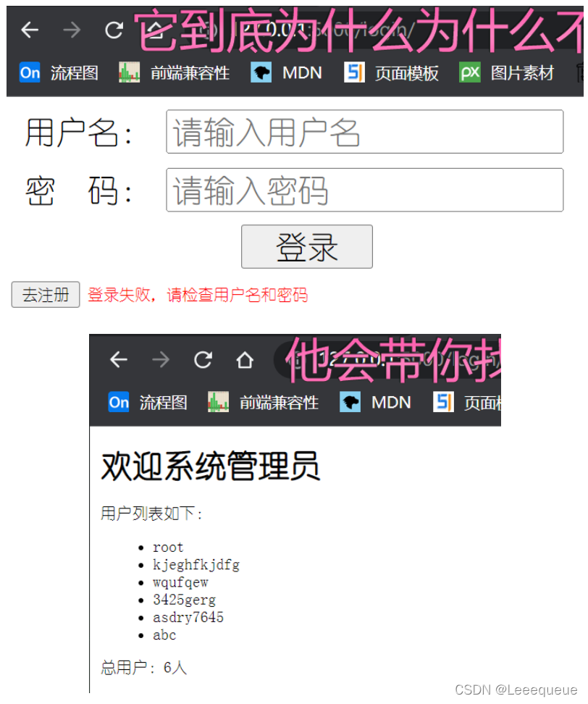Click the home icon in lower browser
588x704 pixels.
pos(245,360)
